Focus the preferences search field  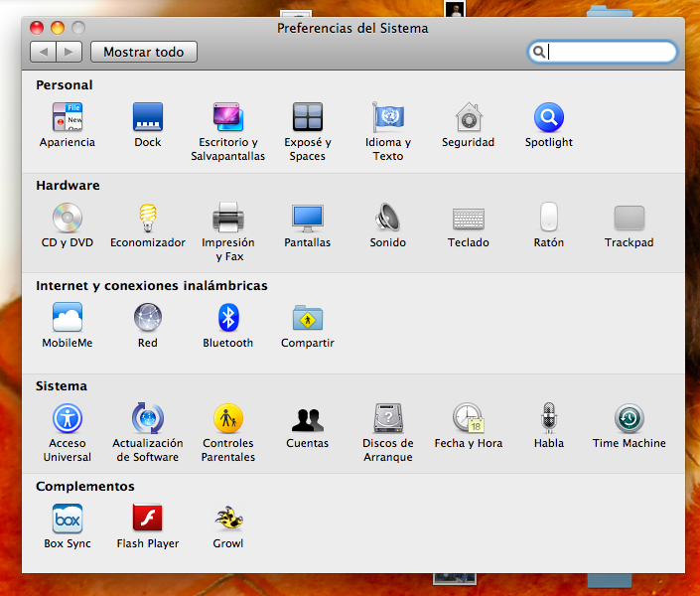603,52
